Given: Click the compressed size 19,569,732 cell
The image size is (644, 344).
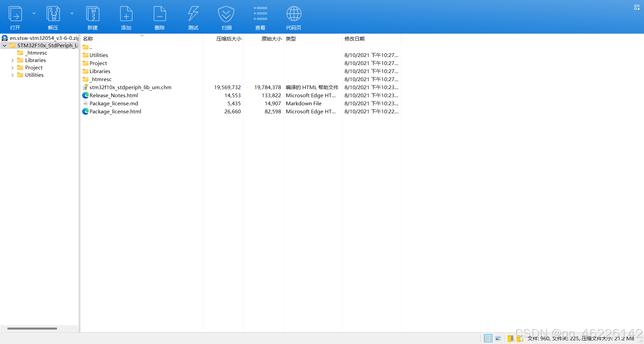Looking at the screenshot, I should pyautogui.click(x=227, y=88).
